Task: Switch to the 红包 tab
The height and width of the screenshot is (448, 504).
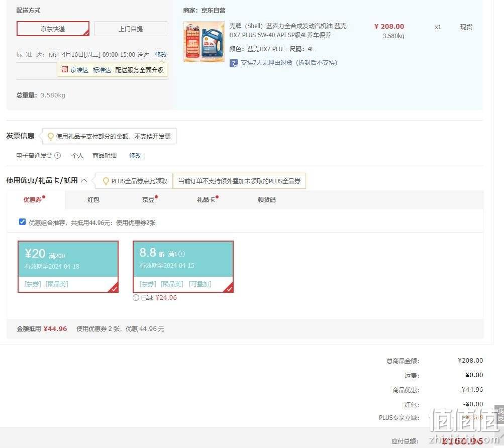Action: (x=93, y=199)
